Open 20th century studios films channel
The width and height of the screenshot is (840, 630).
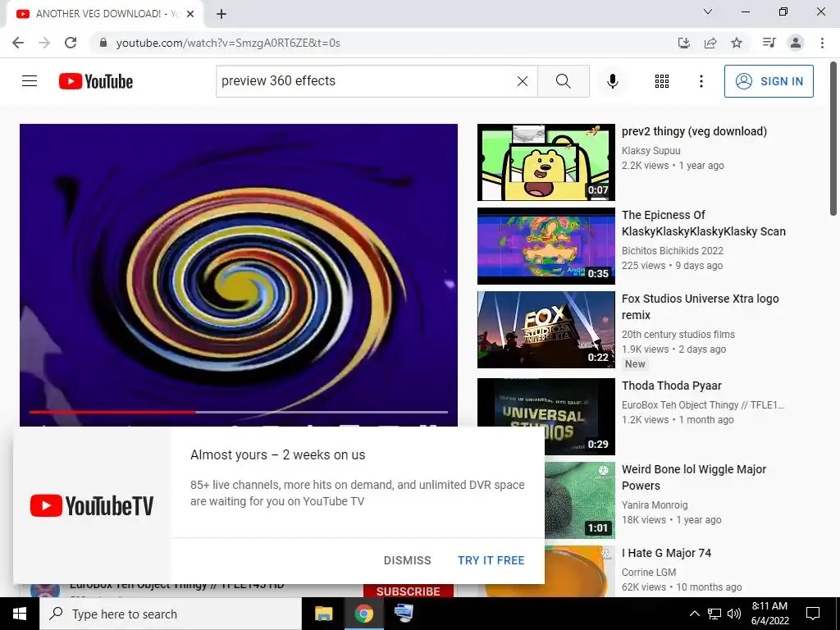coord(678,335)
